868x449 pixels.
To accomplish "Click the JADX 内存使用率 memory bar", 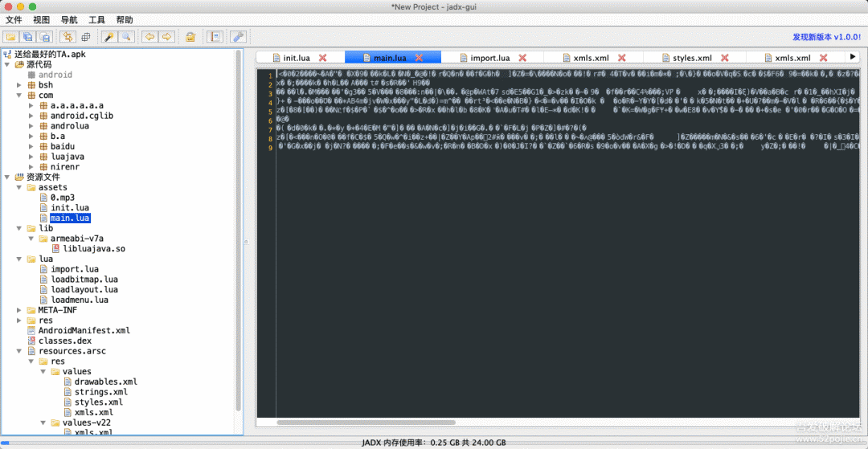I will 434,443.
